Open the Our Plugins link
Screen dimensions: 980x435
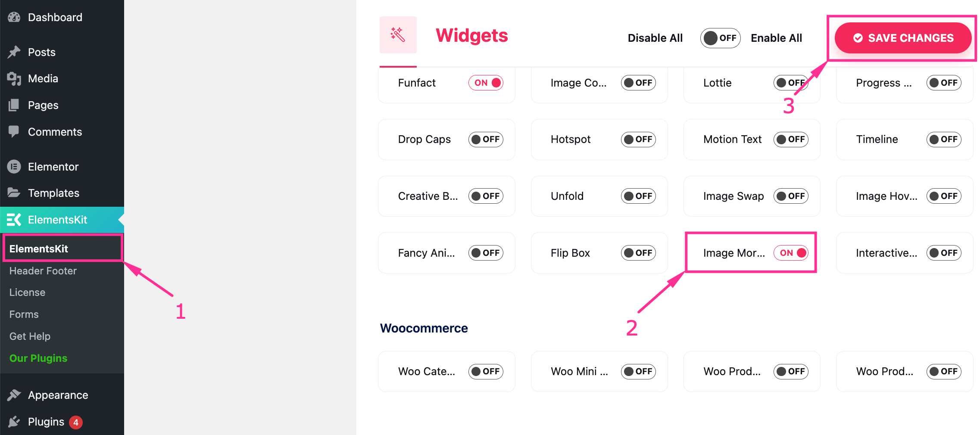[38, 358]
